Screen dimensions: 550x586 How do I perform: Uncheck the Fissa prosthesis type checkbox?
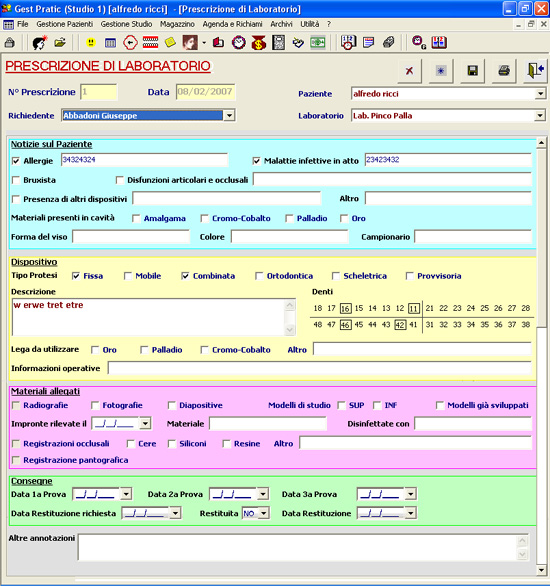coord(76,276)
